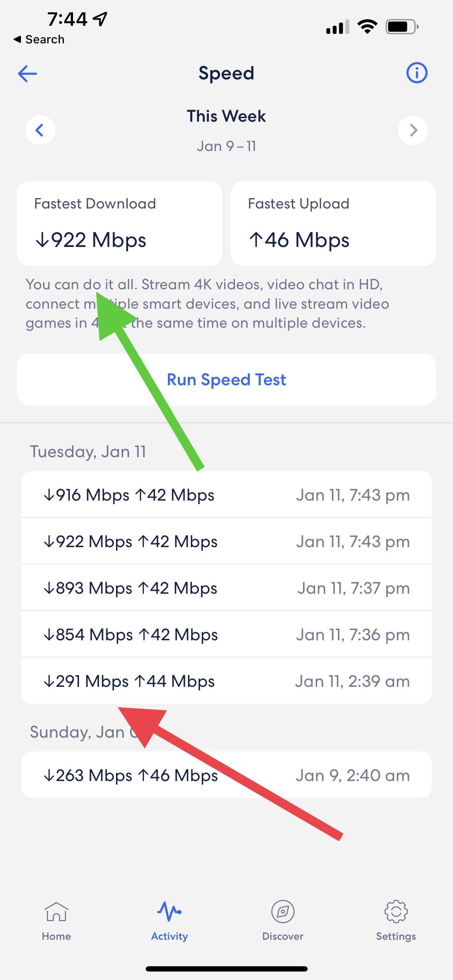
Task: Tap the Wi-Fi status bar icon
Action: 367,26
